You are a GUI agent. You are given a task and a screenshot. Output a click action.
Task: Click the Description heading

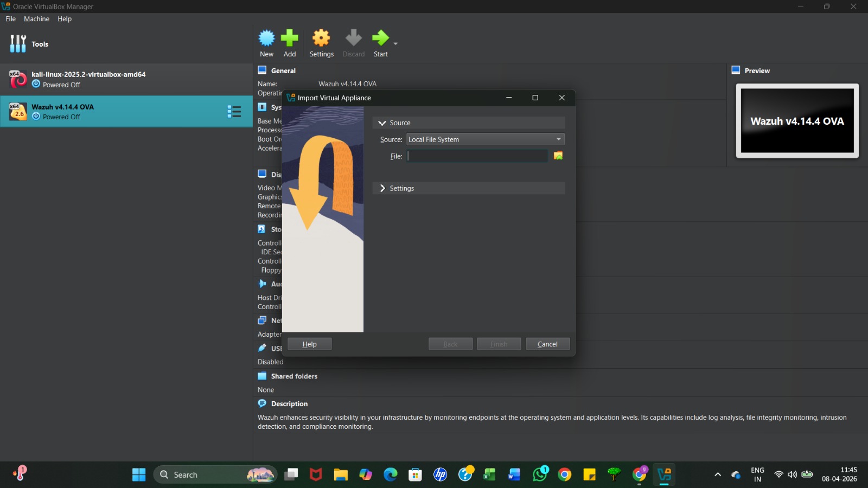click(x=289, y=404)
